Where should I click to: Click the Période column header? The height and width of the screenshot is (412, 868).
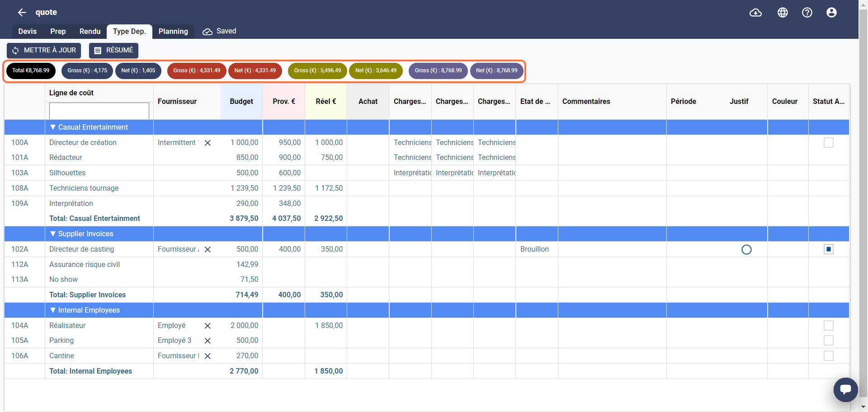pos(684,102)
